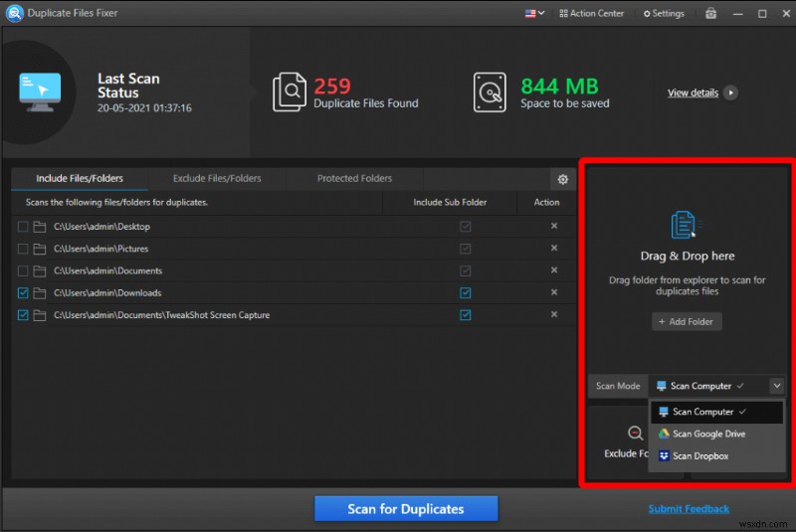Click the monitor scan status icon
This screenshot has width=796, height=532.
click(40, 91)
